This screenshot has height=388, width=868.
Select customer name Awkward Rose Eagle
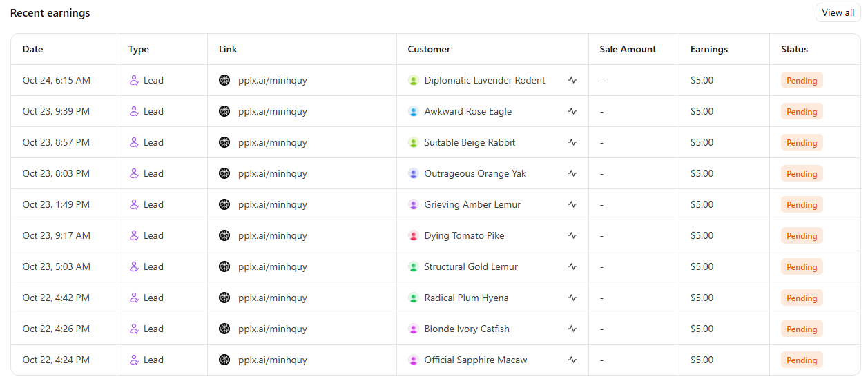tap(468, 111)
